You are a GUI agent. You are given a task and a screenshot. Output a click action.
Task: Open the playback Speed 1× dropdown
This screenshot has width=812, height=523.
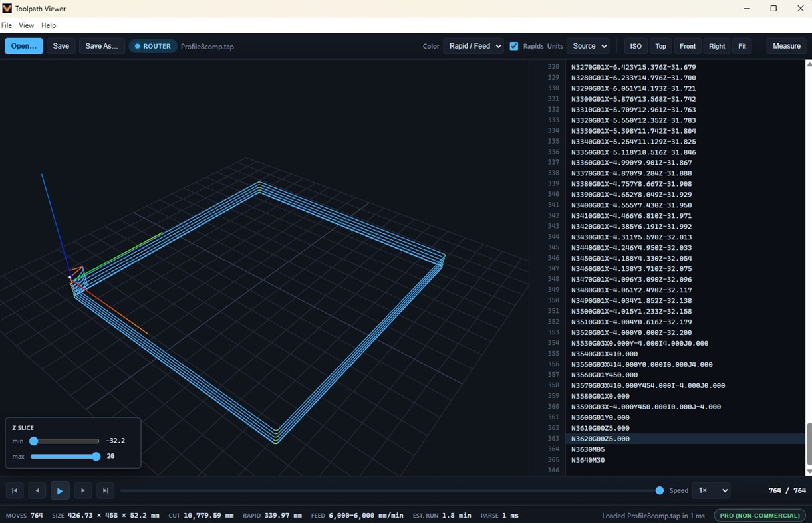click(x=711, y=490)
